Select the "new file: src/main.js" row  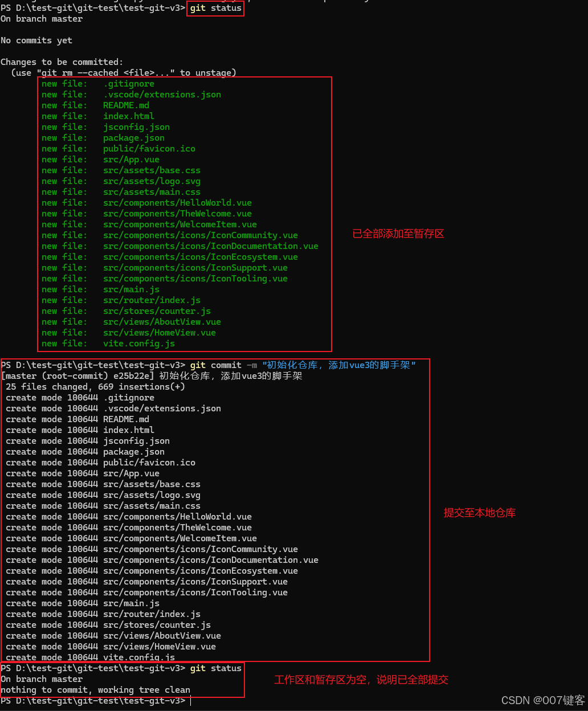pyautogui.click(x=100, y=289)
